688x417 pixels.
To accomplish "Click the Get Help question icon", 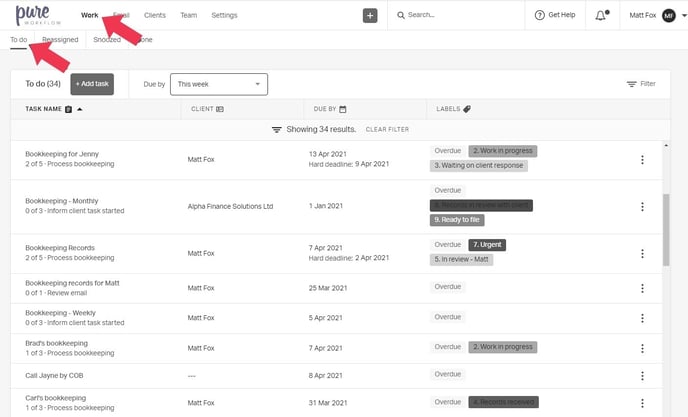I will click(x=541, y=15).
